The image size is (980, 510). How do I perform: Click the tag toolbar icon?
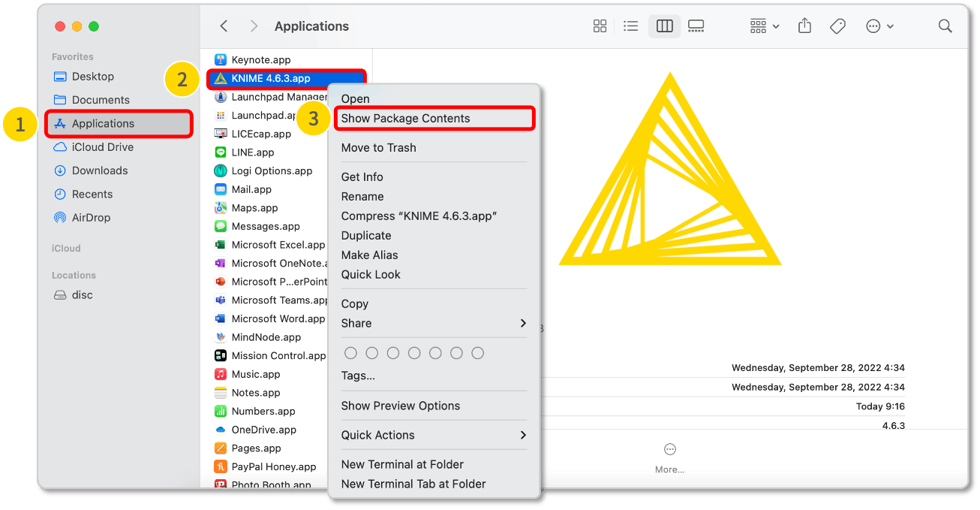837,26
